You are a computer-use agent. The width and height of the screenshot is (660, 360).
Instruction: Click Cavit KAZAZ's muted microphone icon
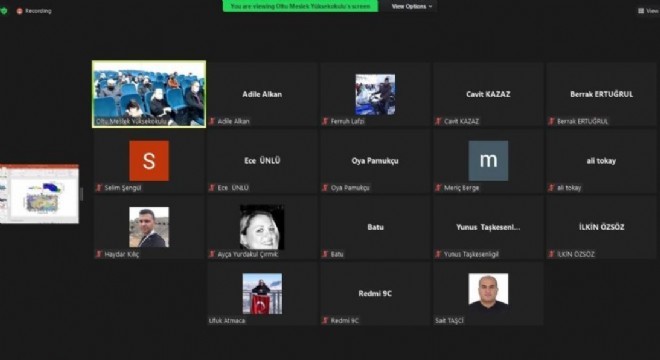pos(438,121)
